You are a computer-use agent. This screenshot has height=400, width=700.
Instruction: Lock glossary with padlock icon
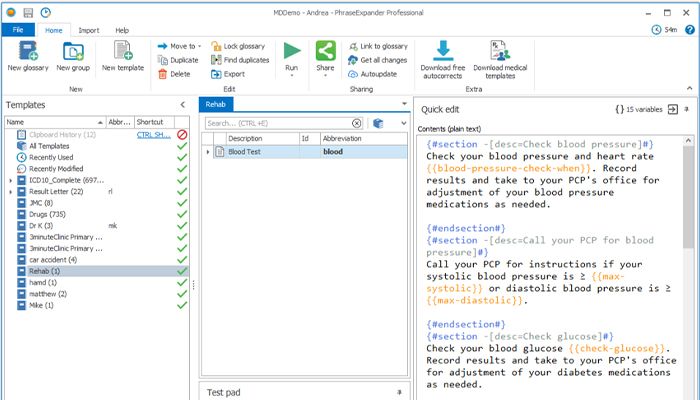[238, 46]
